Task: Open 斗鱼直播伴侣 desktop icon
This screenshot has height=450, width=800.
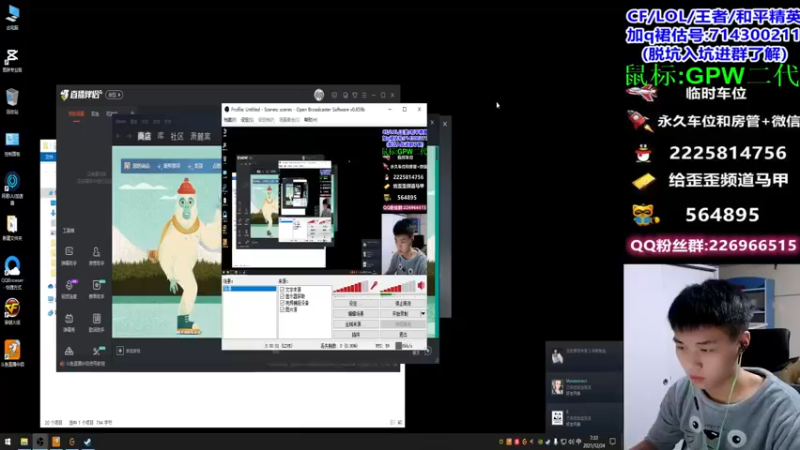Action: click(x=12, y=353)
